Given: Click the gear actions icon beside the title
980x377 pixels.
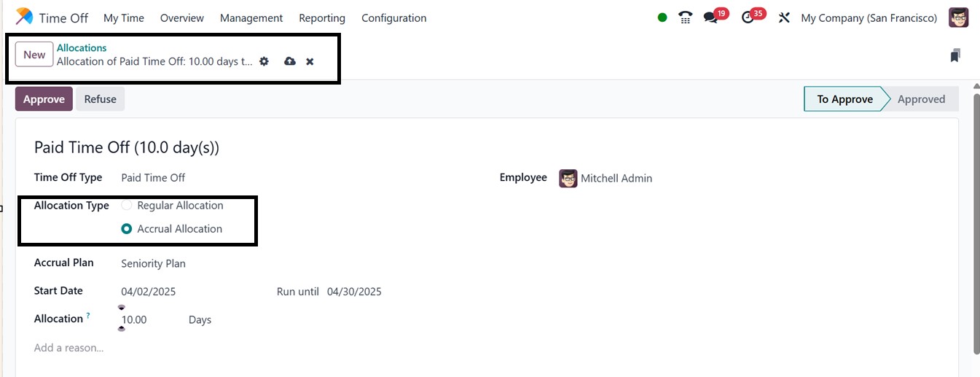Looking at the screenshot, I should coord(264,61).
